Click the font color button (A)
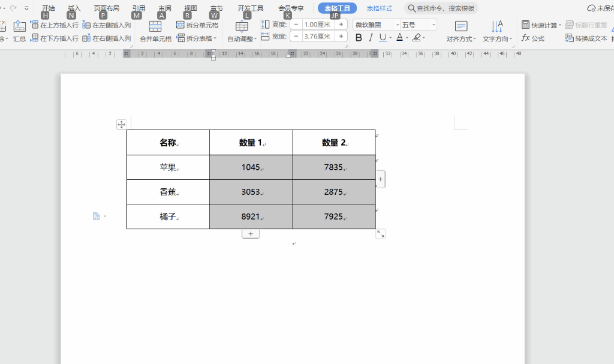Screen dimensions: 614x364 [399, 38]
